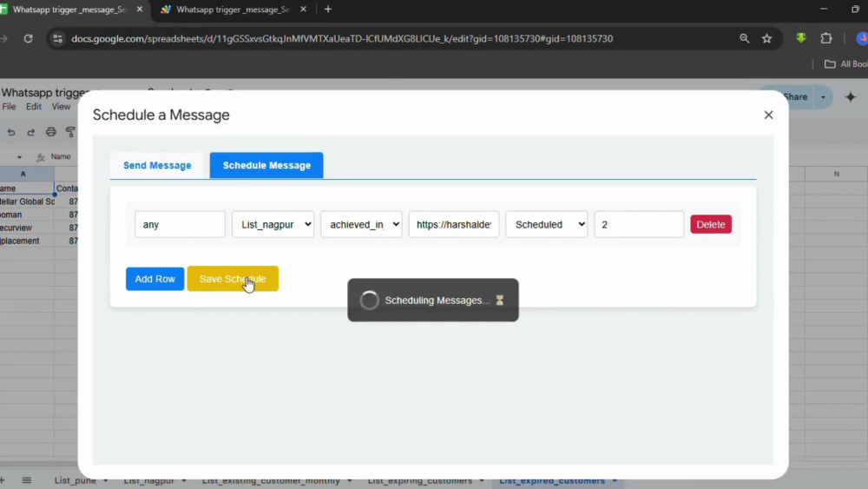
Task: Click the cell reading 'ecurview'
Action: click(27, 228)
